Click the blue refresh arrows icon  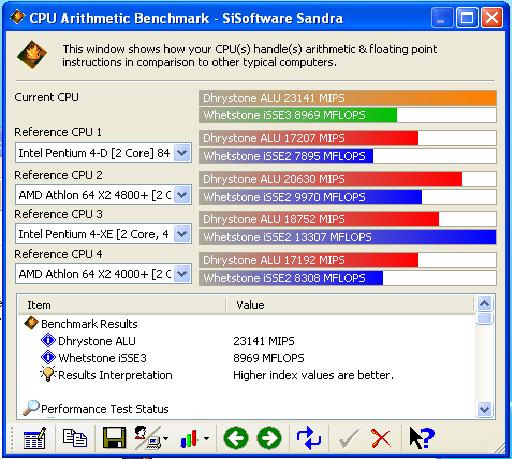tap(309, 438)
